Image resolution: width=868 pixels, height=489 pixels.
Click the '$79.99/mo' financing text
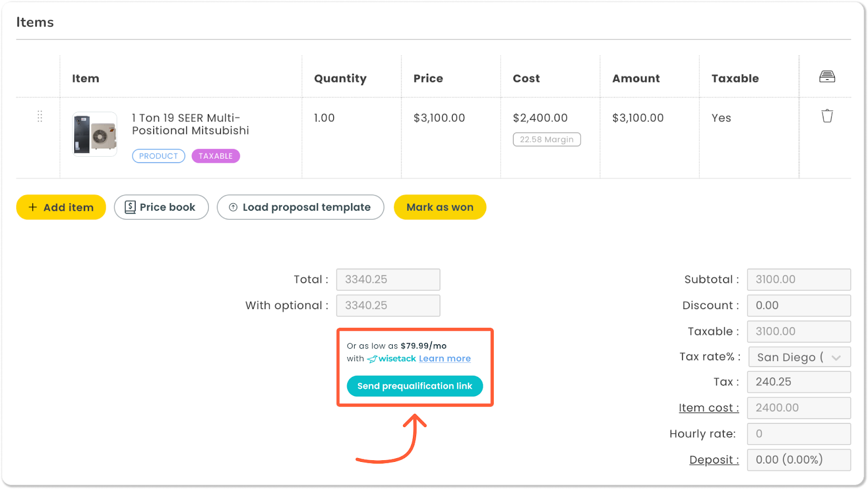(424, 345)
